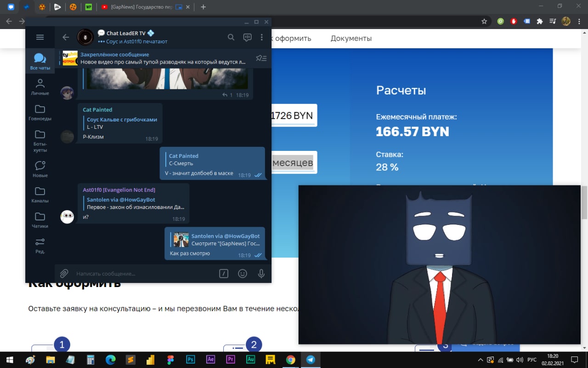This screenshot has width=588, height=368.
Task: Click the месяцев term field
Action: coord(294,163)
